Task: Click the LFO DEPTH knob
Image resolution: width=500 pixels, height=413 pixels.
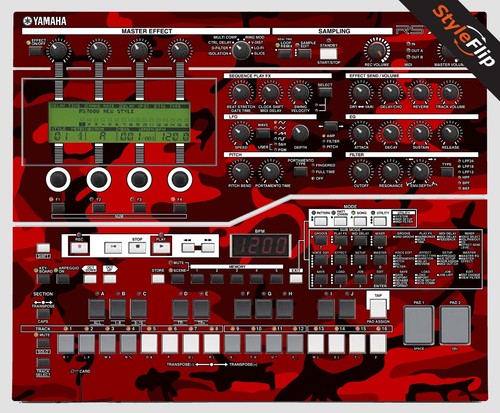Action: pyautogui.click(x=300, y=133)
